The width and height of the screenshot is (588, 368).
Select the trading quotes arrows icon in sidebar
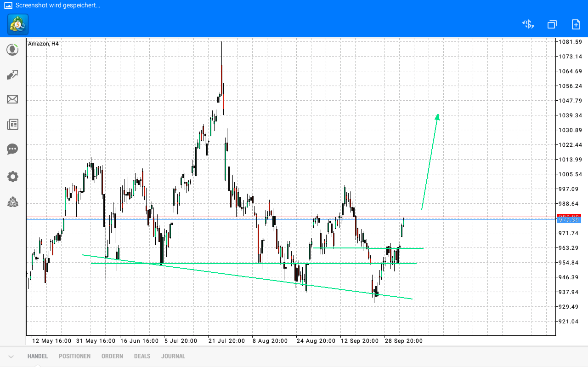click(12, 75)
